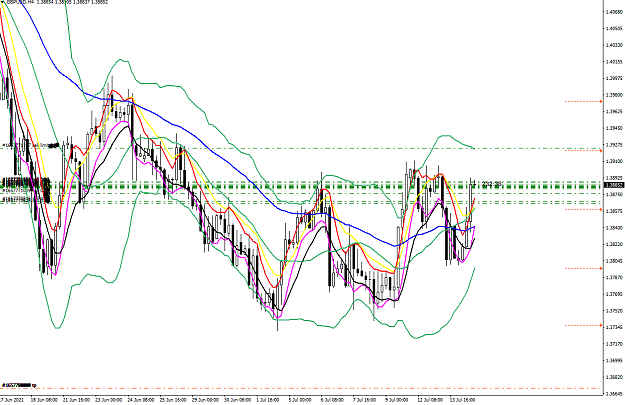Click the orange dotted arrow near 1.39800

click(x=584, y=102)
